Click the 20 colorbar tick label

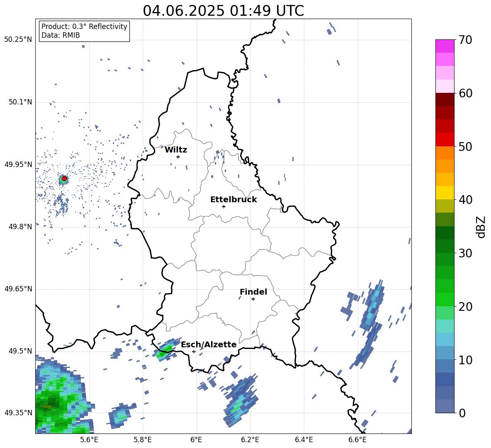pos(465,307)
